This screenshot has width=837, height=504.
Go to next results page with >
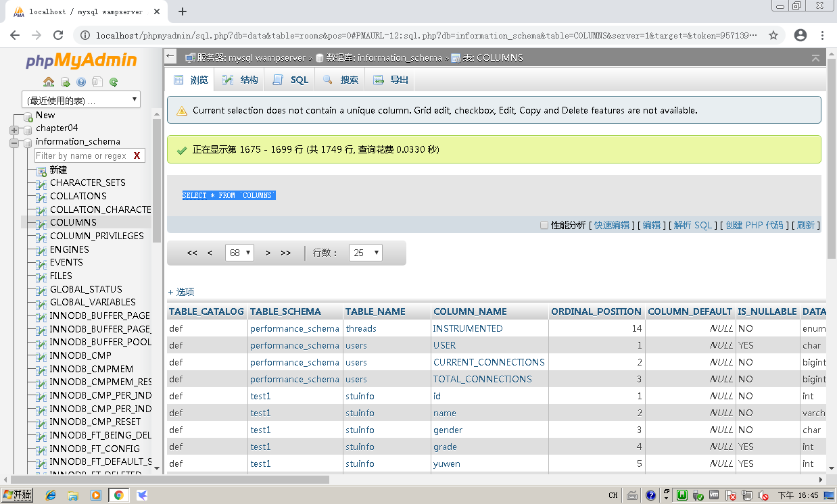268,253
